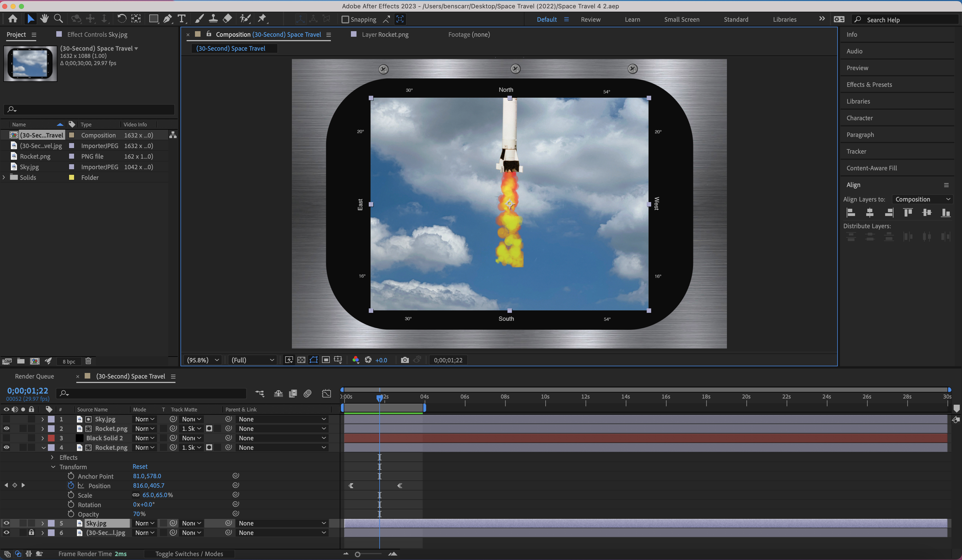Activate the Type tool
The height and width of the screenshot is (560, 962).
(181, 18)
